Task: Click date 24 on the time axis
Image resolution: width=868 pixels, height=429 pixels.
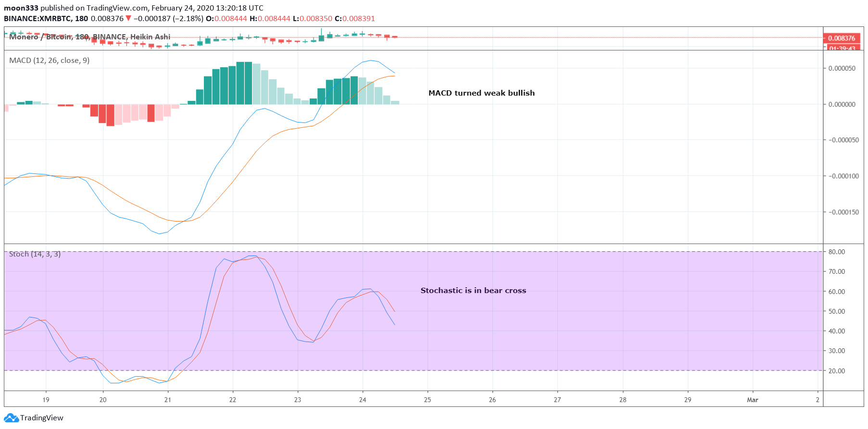Action: click(363, 400)
